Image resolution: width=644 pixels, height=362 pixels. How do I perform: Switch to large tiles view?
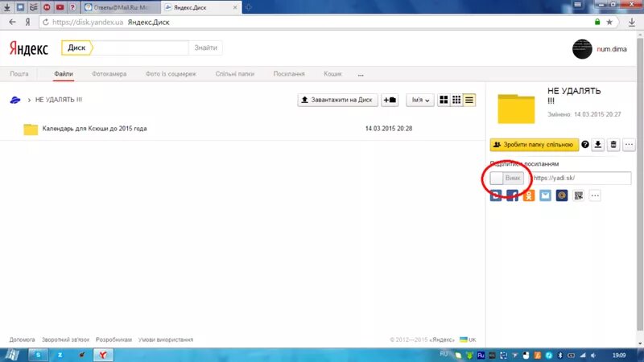[444, 100]
